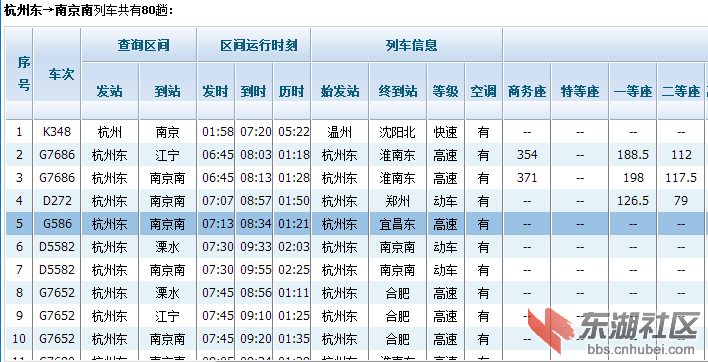
Task: Open train G7686 arriving 08:13
Action: [57, 178]
